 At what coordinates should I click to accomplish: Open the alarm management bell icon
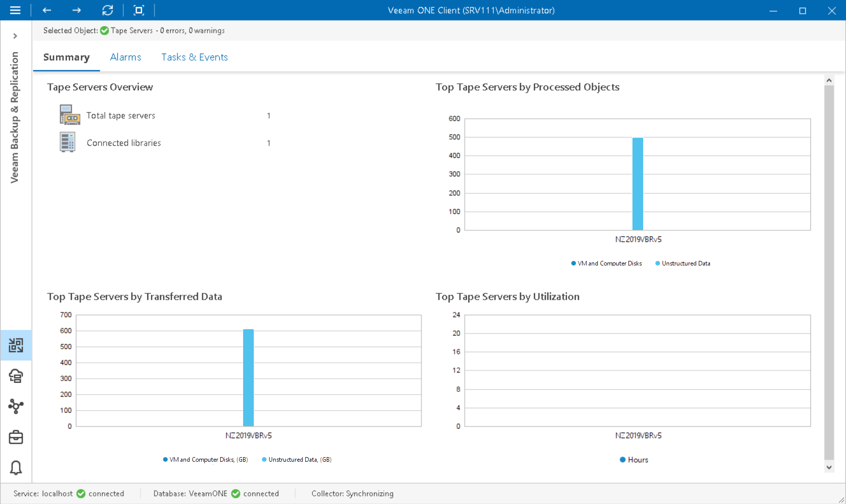click(16, 468)
